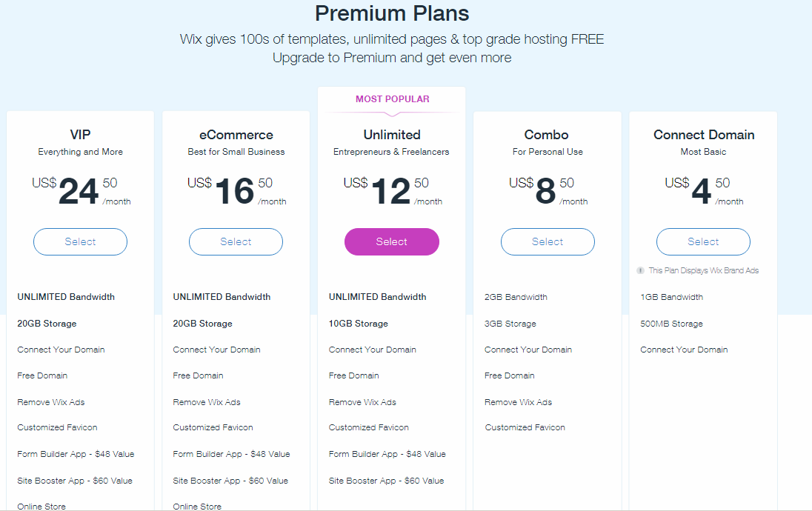Click Combo plan's Customized Favicon feature
This screenshot has height=511, width=812.
coord(525,427)
